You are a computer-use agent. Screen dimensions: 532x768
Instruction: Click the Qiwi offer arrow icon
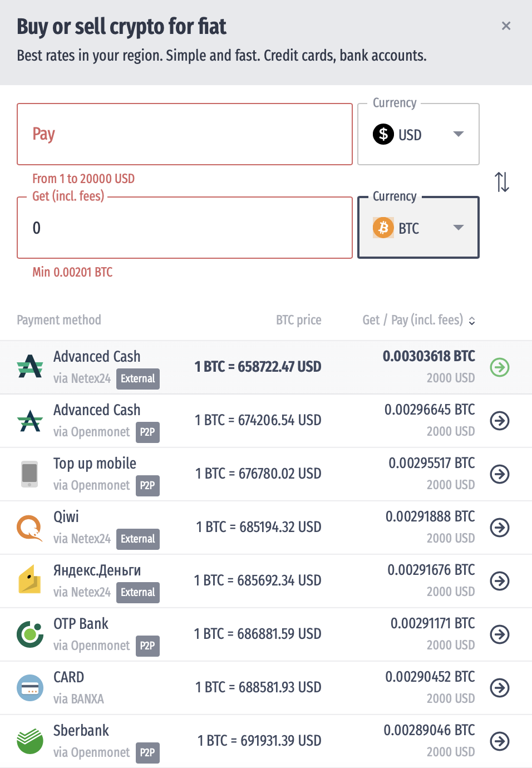(x=500, y=528)
